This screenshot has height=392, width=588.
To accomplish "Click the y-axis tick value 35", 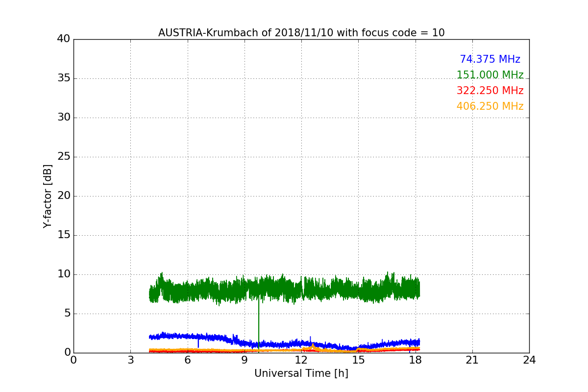I will (64, 78).
